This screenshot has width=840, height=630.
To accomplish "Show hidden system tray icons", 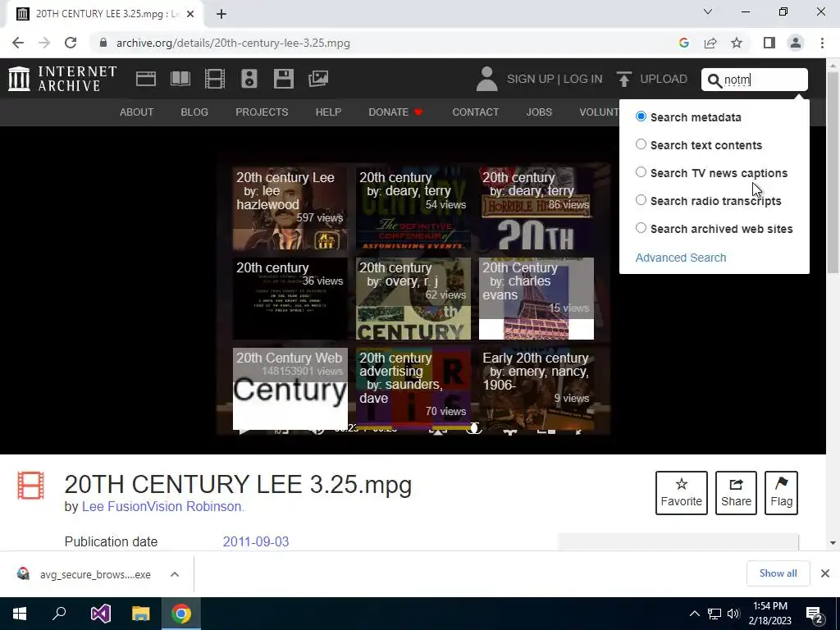I will pos(694,614).
